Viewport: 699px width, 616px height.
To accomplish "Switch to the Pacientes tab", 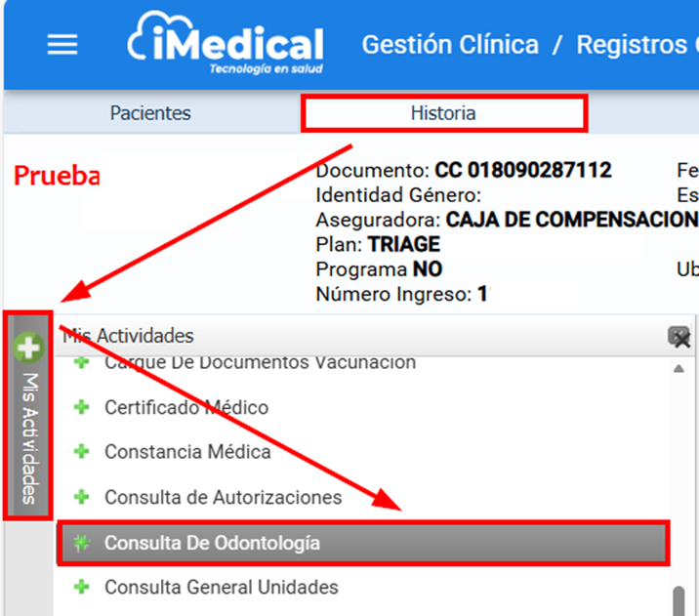I will pyautogui.click(x=150, y=113).
